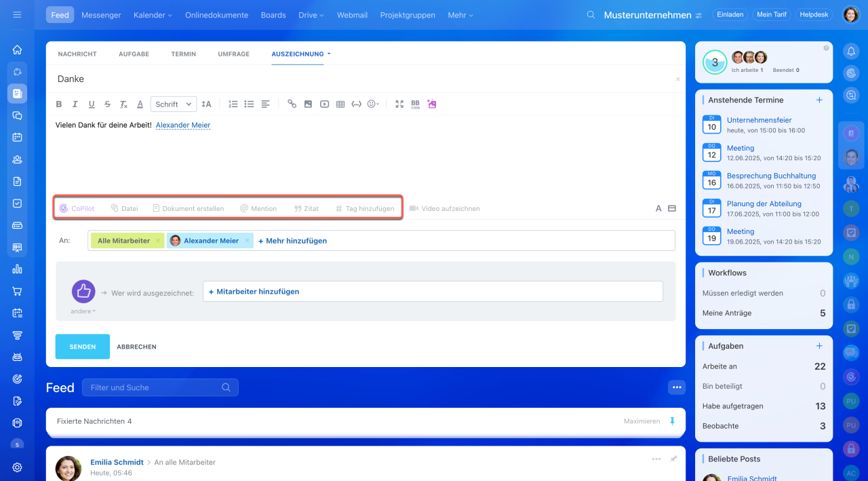This screenshot has height=481, width=868.
Task: Send the appreciation with Senden
Action: (82, 346)
